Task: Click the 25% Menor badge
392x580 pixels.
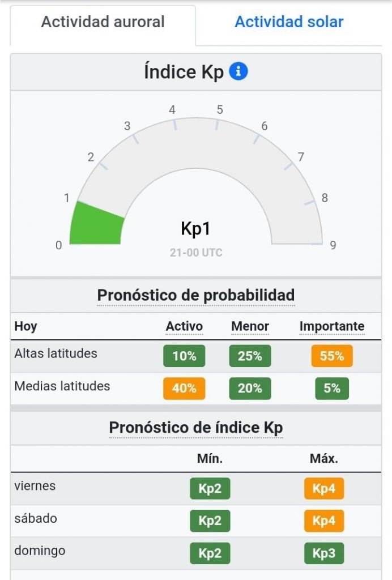Action: (250, 356)
